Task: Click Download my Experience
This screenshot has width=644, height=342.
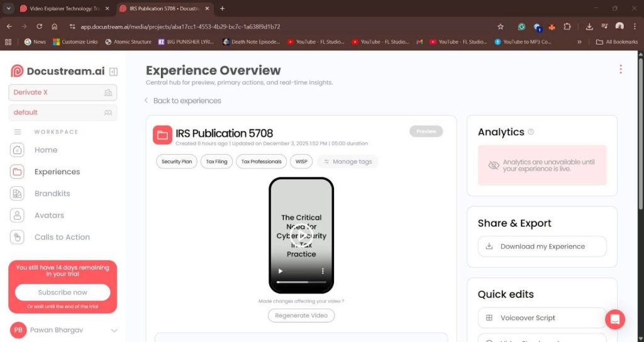Action: click(542, 246)
